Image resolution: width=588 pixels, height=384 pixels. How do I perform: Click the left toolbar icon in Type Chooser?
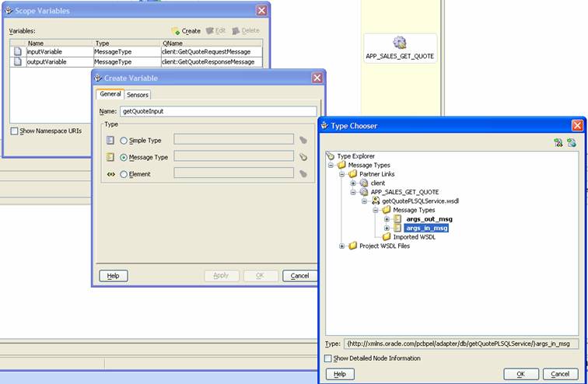click(558, 142)
